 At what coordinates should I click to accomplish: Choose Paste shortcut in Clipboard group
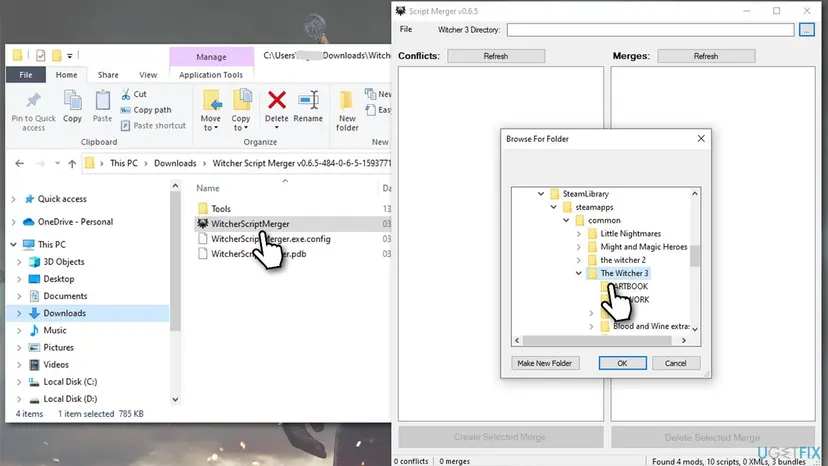(x=153, y=126)
